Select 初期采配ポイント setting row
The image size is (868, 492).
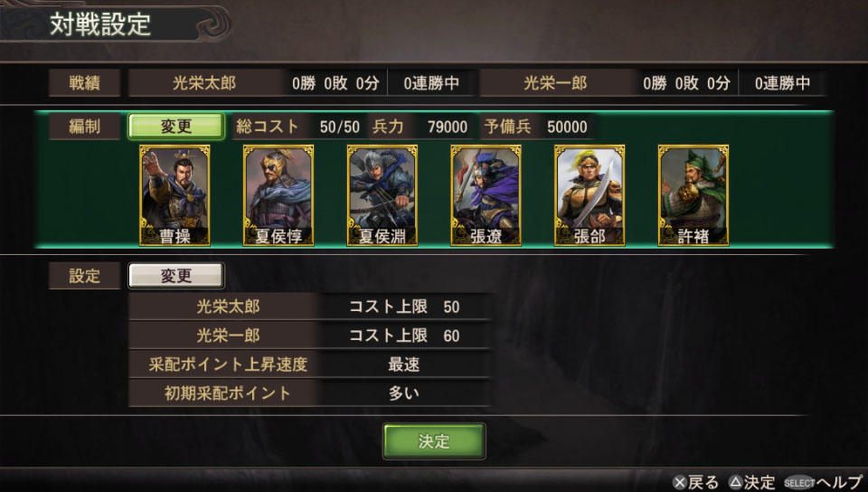tap(310, 393)
